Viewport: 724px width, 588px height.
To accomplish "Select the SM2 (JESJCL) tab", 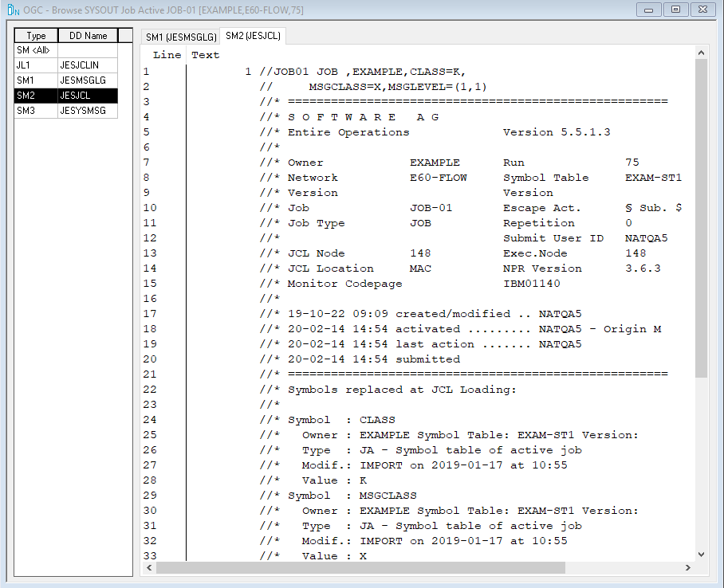I will point(251,36).
